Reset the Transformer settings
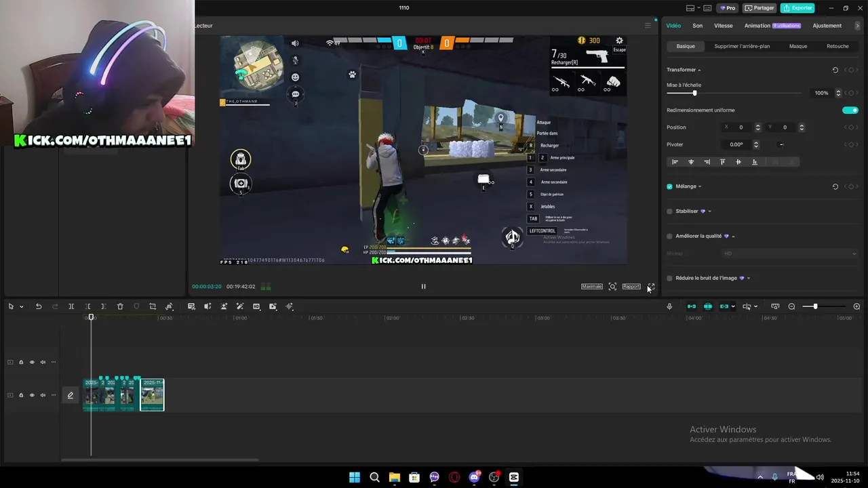Viewport: 868px width, 488px height. click(835, 70)
